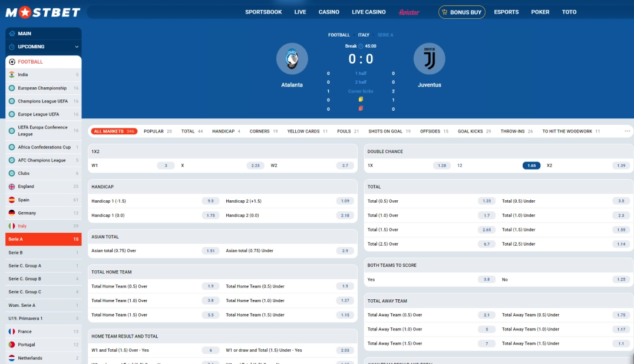The image size is (634, 364).
Task: Click the Africa Confederations Cup icon
Action: pyautogui.click(x=12, y=147)
